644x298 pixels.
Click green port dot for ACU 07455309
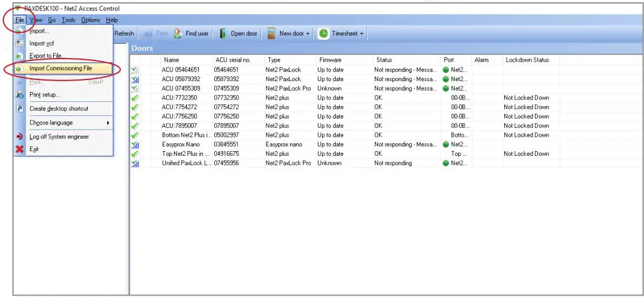(x=446, y=88)
